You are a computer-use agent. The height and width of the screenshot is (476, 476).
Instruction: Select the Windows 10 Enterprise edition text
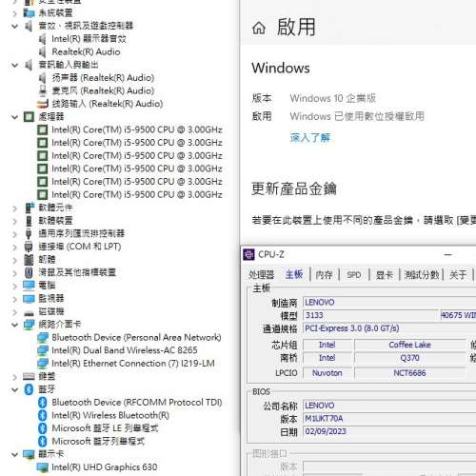[x=332, y=99]
